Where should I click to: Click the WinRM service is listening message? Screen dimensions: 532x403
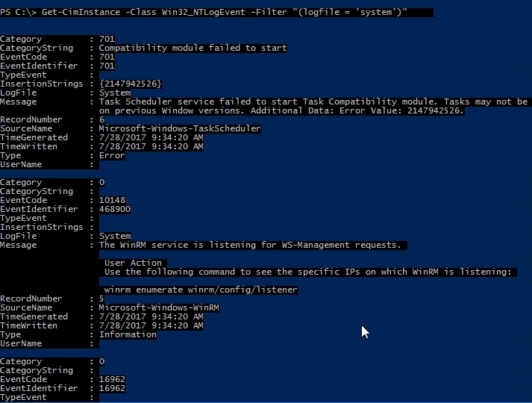(250, 245)
